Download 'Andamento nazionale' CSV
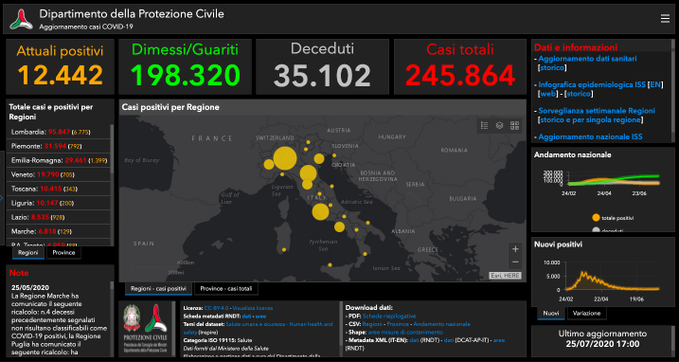The width and height of the screenshot is (679, 362). [442, 324]
